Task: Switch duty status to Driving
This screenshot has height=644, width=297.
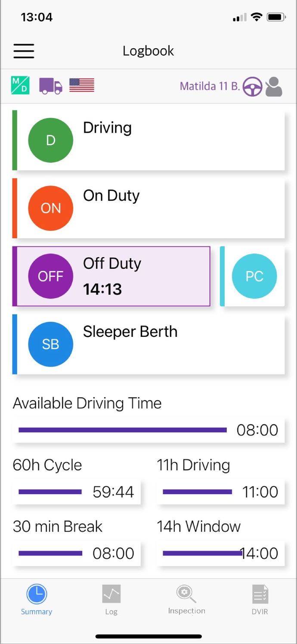Action: [x=148, y=140]
